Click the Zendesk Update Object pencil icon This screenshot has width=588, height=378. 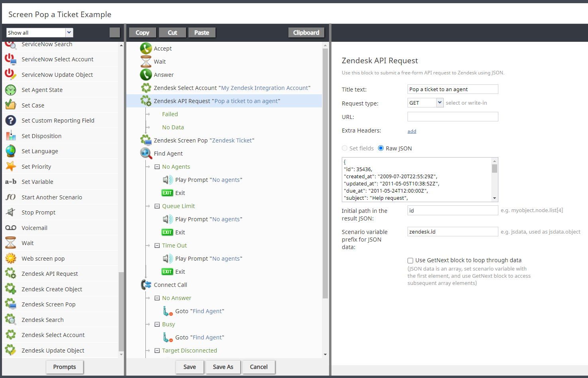[x=10, y=350]
